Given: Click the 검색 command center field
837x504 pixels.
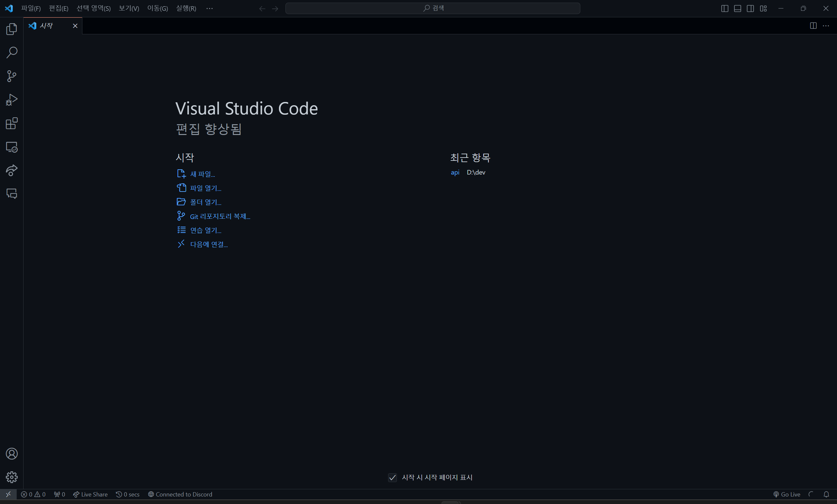Looking at the screenshot, I should 433,8.
